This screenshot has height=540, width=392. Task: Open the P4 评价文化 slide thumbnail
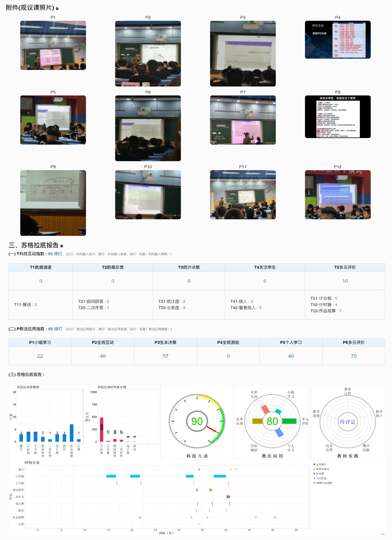point(338,40)
